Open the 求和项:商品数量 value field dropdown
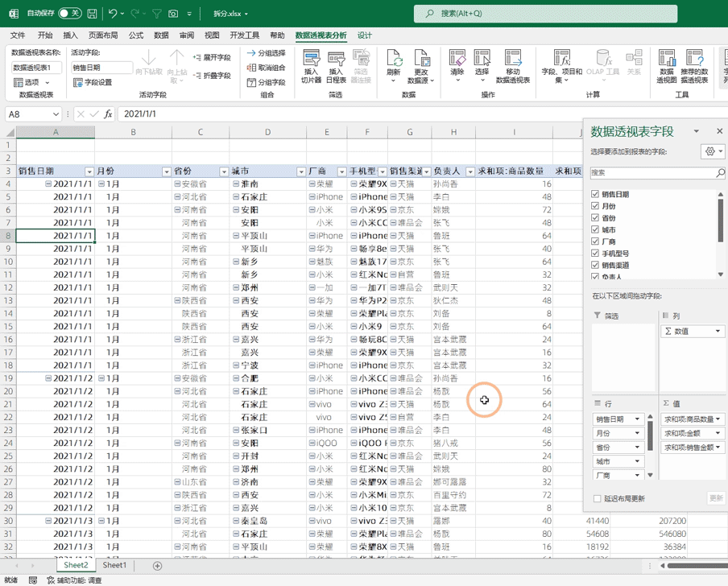Viewport: 728px width, 586px height. pyautogui.click(x=718, y=419)
